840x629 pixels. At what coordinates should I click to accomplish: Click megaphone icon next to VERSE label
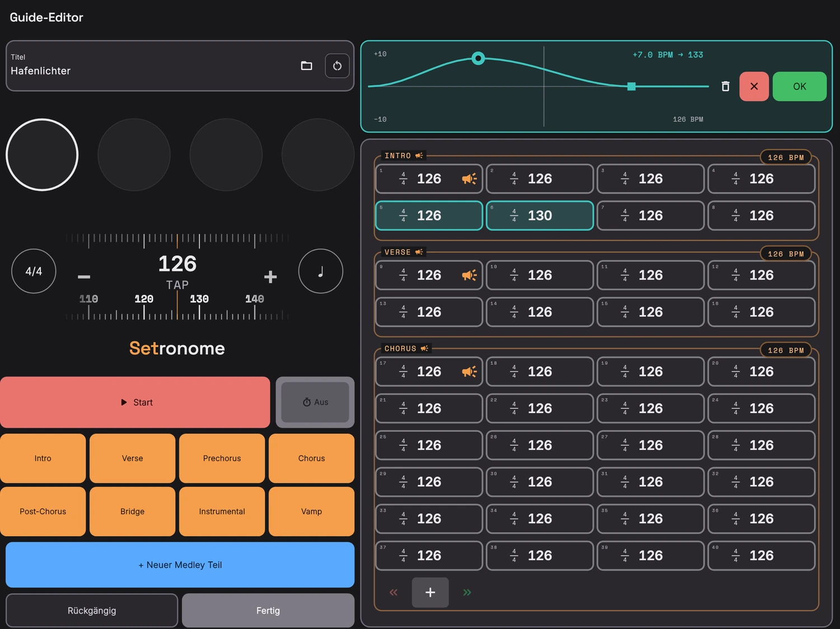(419, 252)
